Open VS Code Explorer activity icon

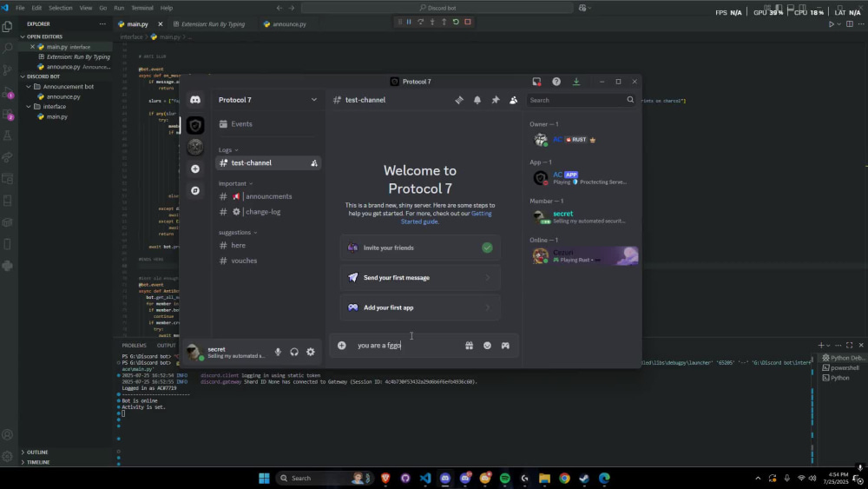7,27
